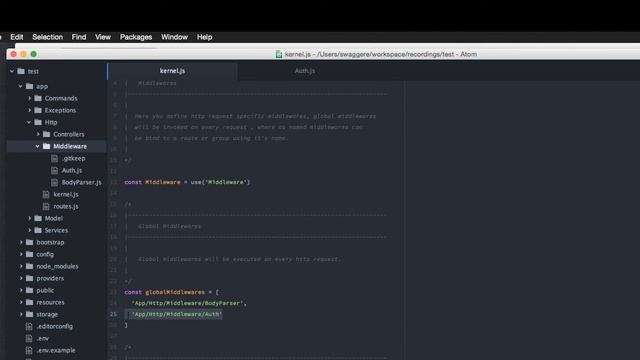The image size is (640, 360).
Task: Open routes.js from the tree view
Action: [x=66, y=206]
